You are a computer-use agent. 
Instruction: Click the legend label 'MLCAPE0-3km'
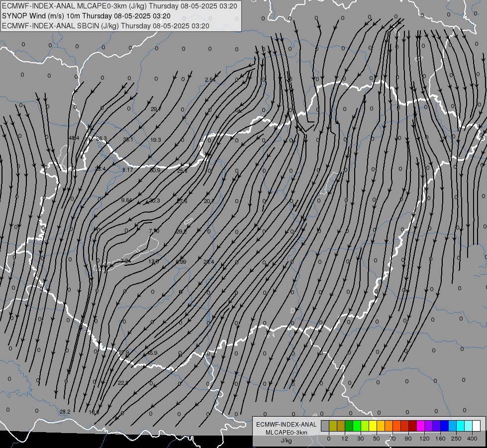[286, 433]
